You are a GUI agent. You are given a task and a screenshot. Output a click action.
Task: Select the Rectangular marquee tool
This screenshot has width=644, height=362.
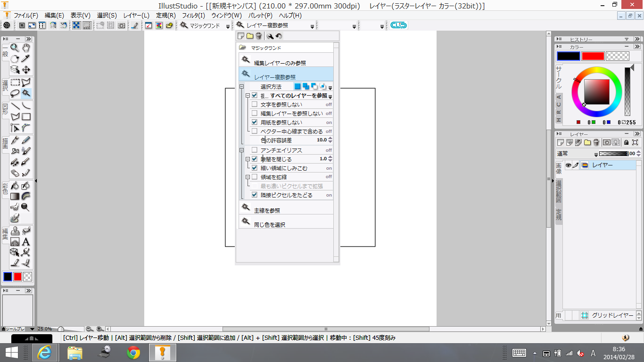click(15, 82)
